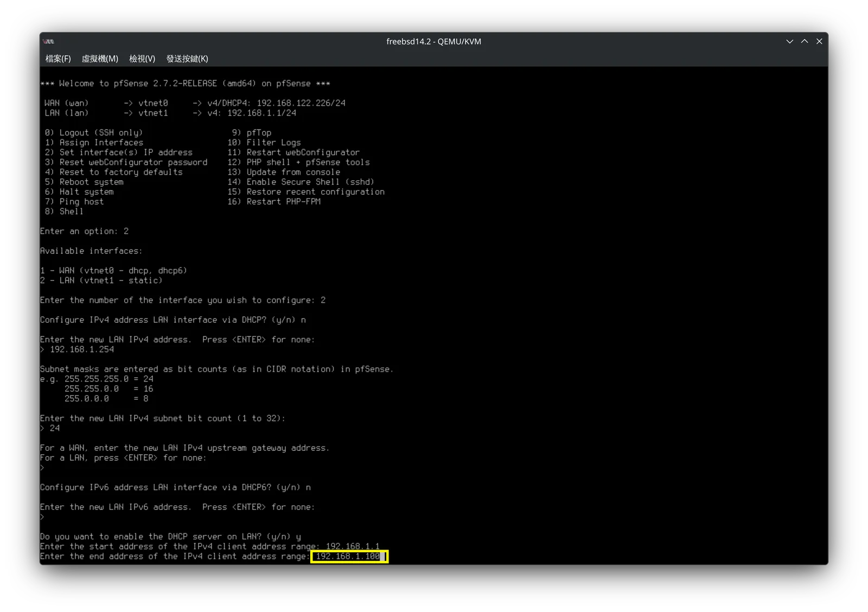Click menu line 6) Halt system
The width and height of the screenshot is (868, 612).
(x=79, y=192)
